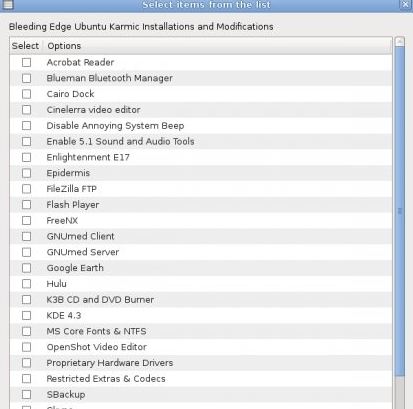The image size is (413, 409).
Task: Click the FileZilla FTP label
Action: pyautogui.click(x=72, y=189)
